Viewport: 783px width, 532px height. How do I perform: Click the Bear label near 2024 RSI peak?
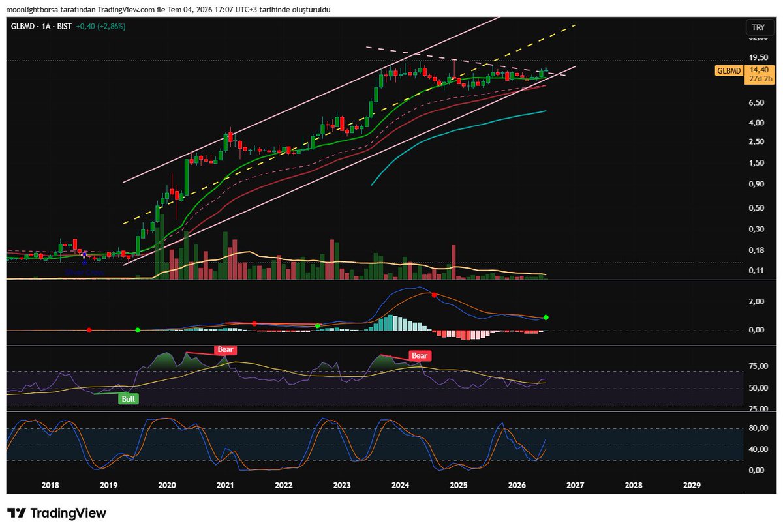(419, 355)
